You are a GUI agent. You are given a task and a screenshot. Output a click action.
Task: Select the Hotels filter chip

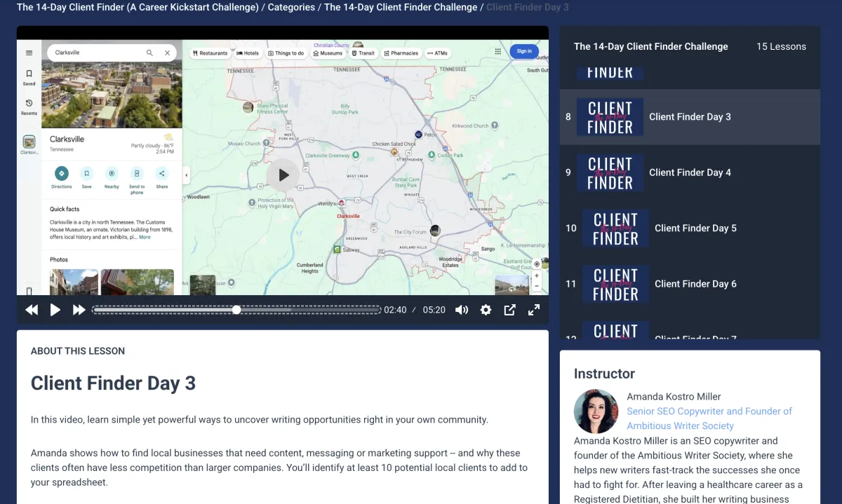[x=248, y=53]
